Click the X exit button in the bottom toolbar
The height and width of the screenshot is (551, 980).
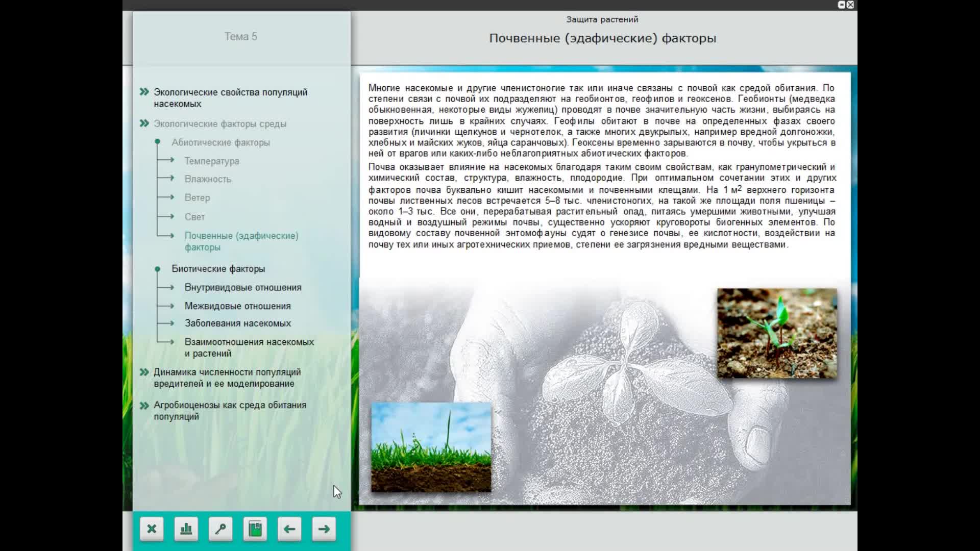[152, 529]
